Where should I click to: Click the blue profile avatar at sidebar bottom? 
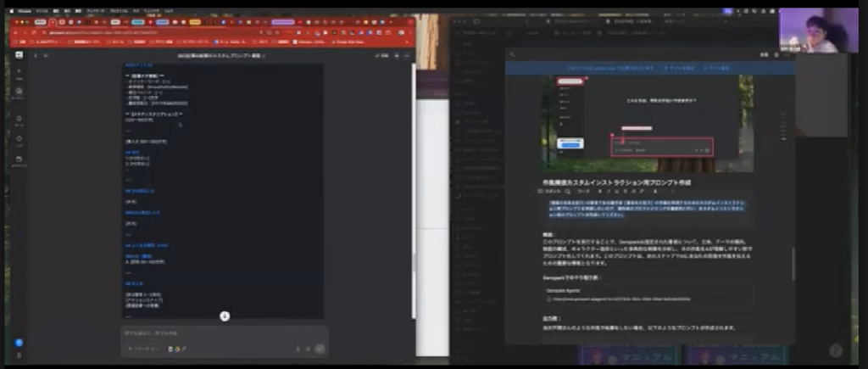tap(19, 343)
